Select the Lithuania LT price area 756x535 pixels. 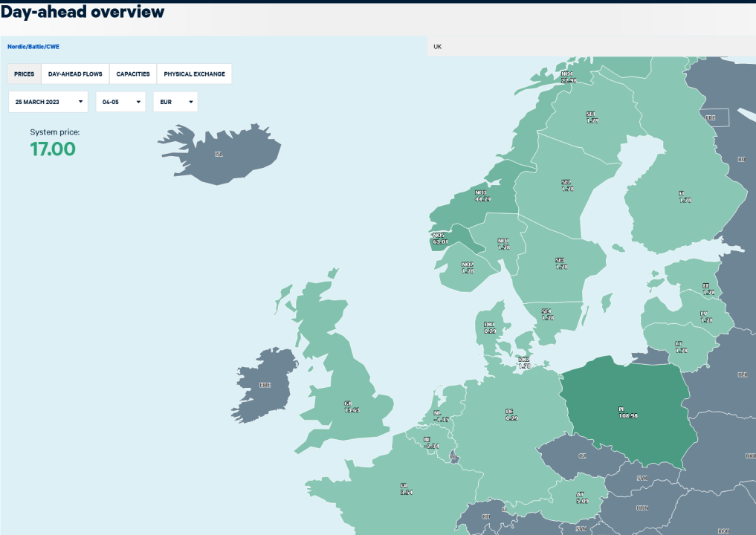tap(681, 347)
